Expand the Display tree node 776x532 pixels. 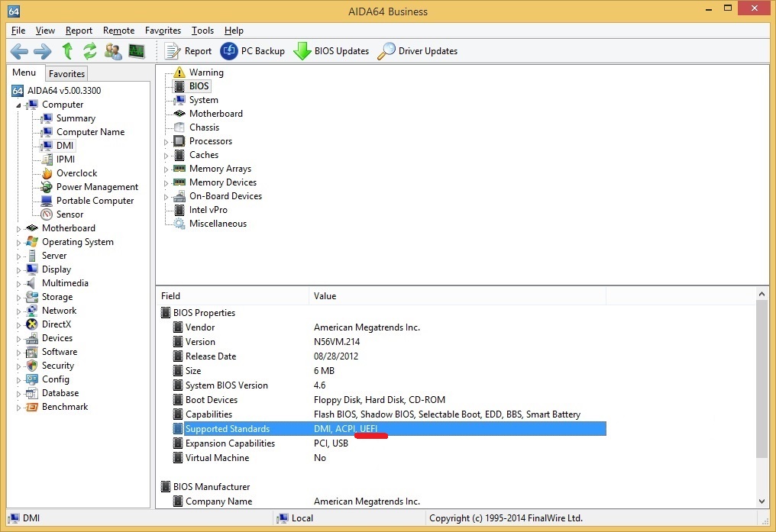point(19,270)
